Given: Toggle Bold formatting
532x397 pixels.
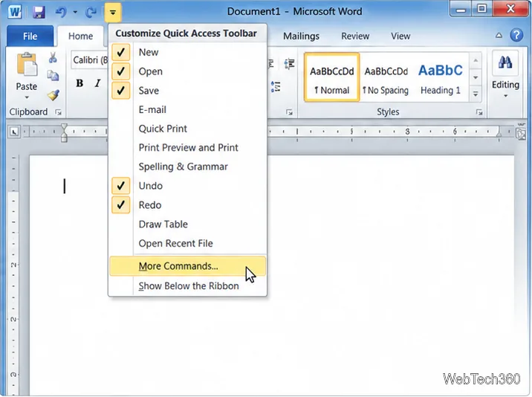Looking at the screenshot, I should click(x=80, y=83).
